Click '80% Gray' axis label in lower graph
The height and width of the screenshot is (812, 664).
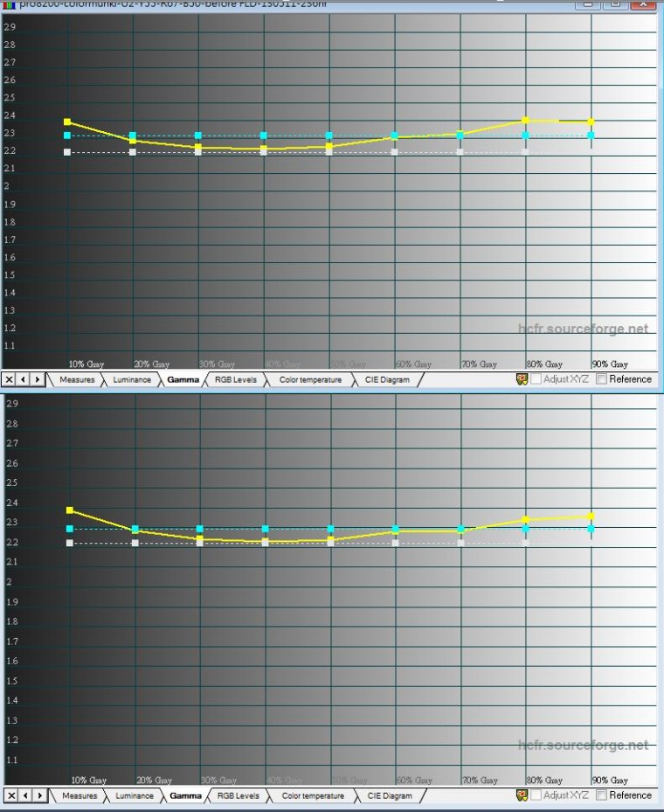click(x=544, y=780)
